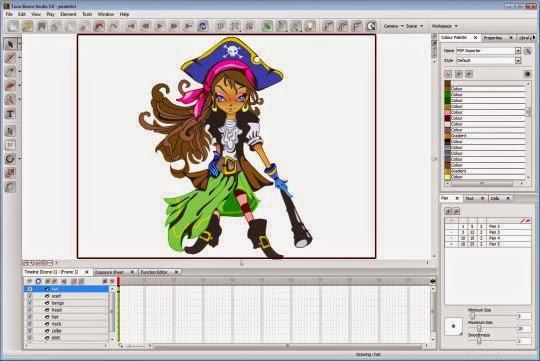Open the Element menu
The width and height of the screenshot is (540, 361).
68,14
